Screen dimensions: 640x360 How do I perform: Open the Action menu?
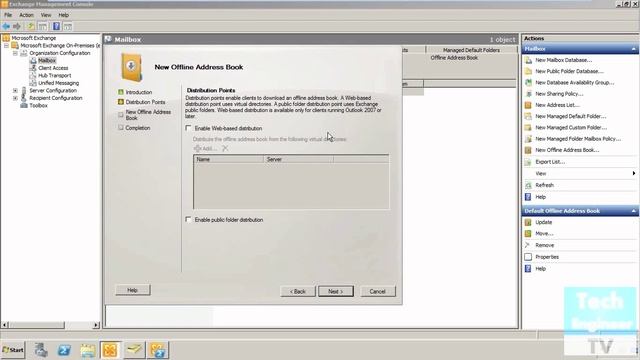pyautogui.click(x=27, y=15)
